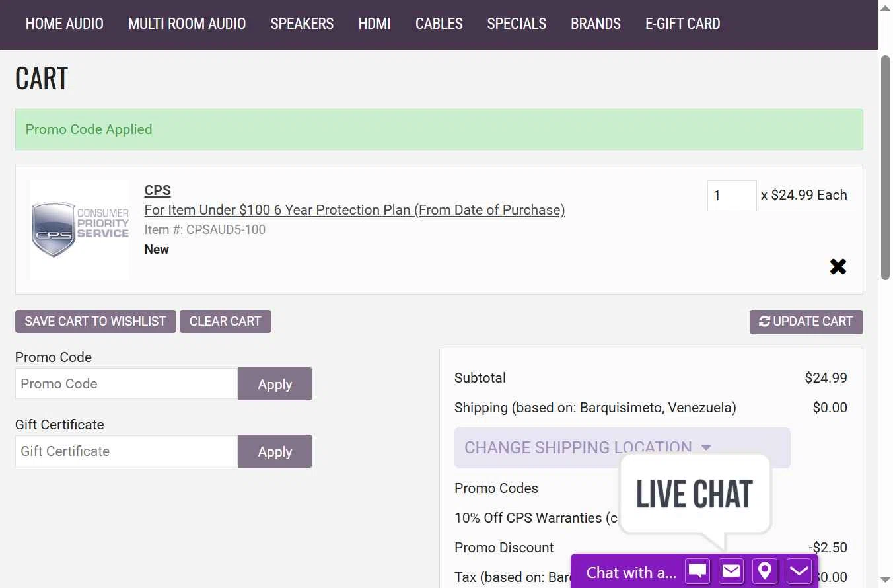Open the CPS brand link
893x588 pixels.
click(157, 190)
